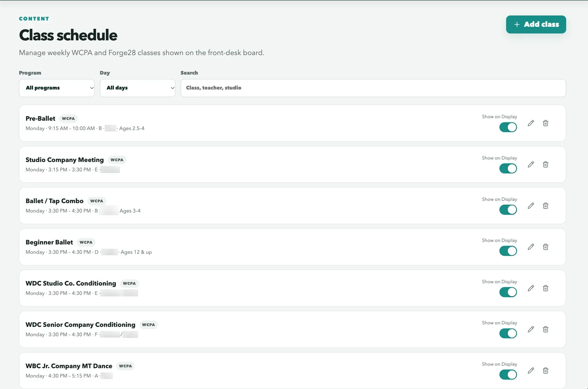
Task: Trash the Ballet / Tap Combo class
Action: pos(545,206)
